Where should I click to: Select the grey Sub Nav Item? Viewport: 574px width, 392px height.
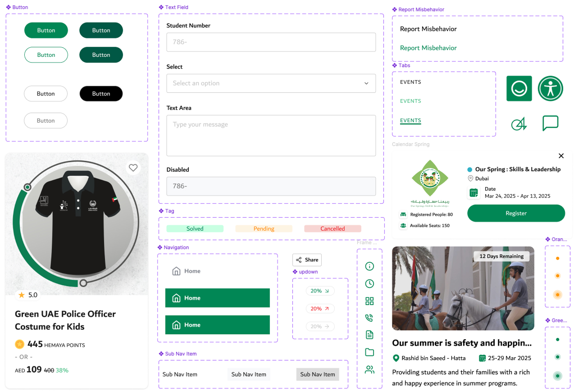click(x=318, y=374)
